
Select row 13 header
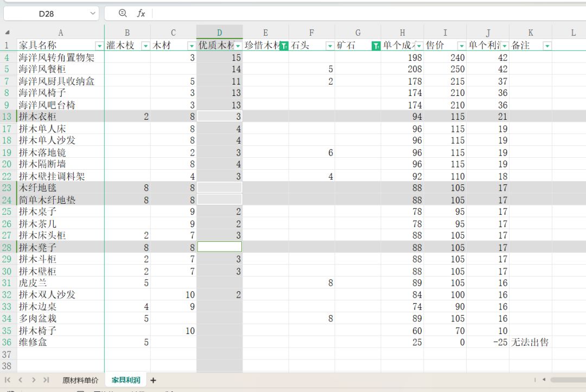click(7, 117)
